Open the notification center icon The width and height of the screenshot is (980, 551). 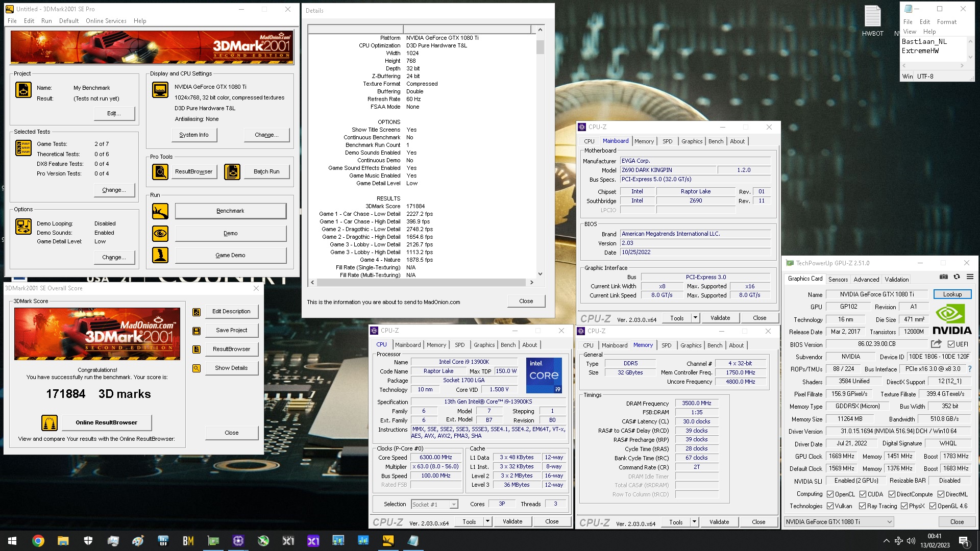(x=964, y=541)
